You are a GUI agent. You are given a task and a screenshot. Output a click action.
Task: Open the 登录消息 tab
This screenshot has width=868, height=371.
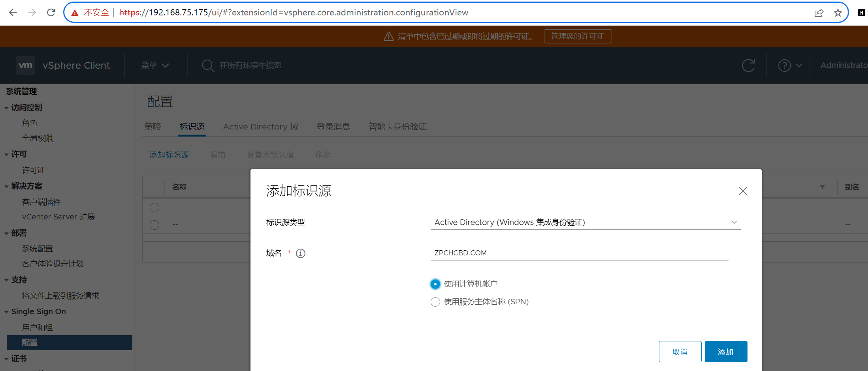333,127
